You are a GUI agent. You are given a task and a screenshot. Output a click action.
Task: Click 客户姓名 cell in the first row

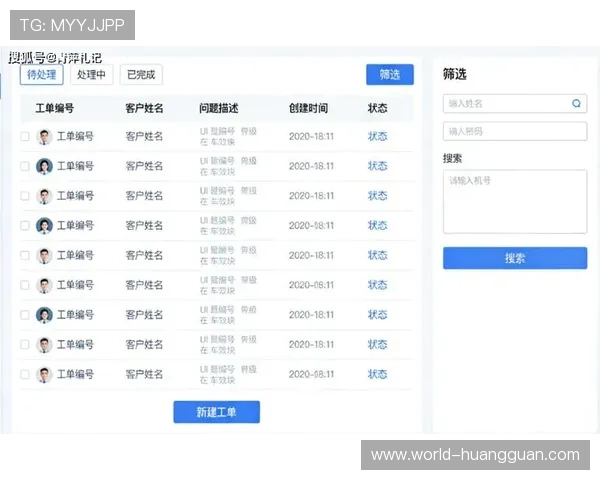pyautogui.click(x=144, y=136)
